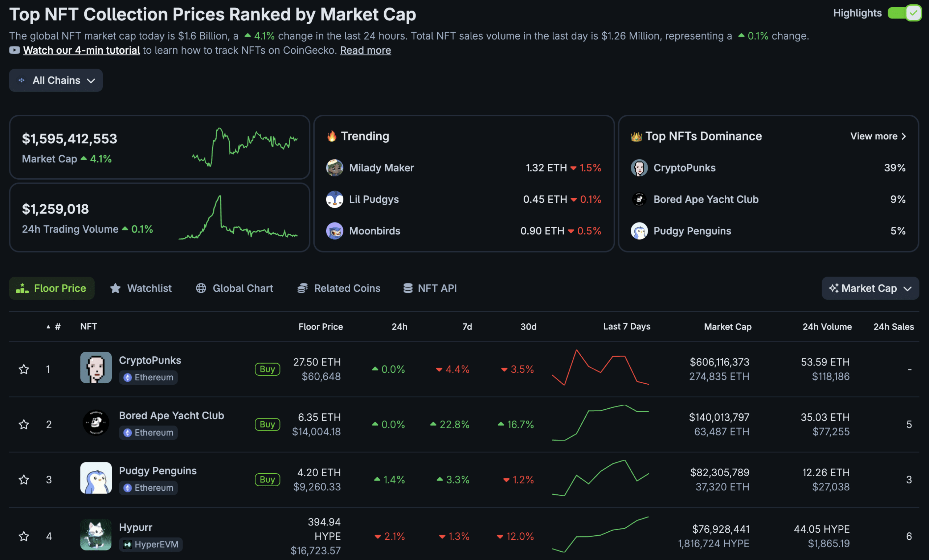The height and width of the screenshot is (560, 929).
Task: Click Bored Ape icon in Top NFTs Dominance
Action: tap(639, 200)
